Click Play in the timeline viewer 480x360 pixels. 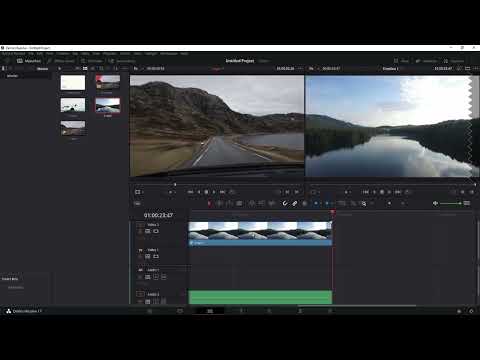point(390,192)
